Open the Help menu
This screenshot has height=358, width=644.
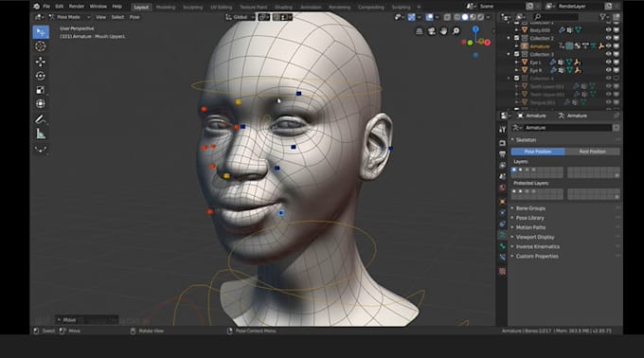pyautogui.click(x=117, y=7)
